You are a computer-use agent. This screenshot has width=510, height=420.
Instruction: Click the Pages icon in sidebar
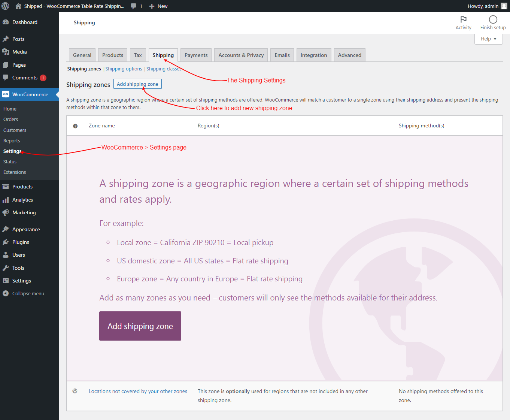pyautogui.click(x=6, y=65)
